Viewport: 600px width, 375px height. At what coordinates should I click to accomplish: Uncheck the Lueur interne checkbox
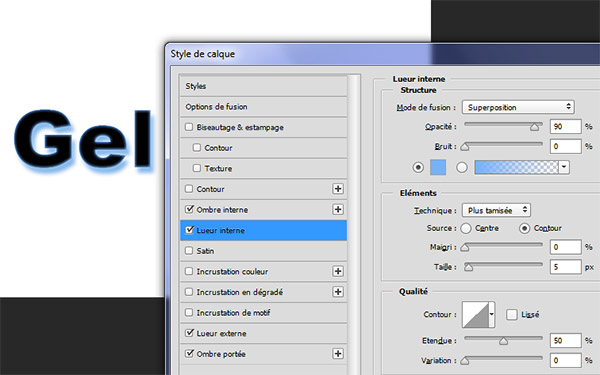pyautogui.click(x=189, y=230)
